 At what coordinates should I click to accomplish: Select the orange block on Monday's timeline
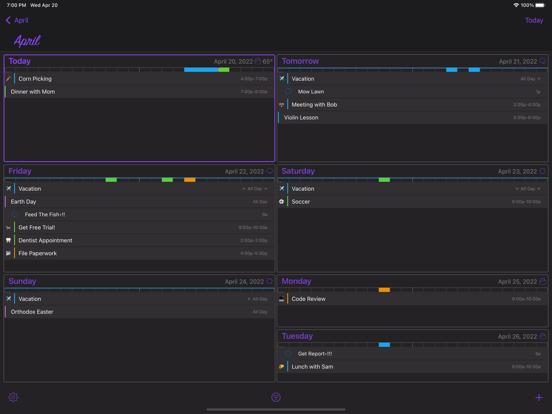click(x=384, y=290)
